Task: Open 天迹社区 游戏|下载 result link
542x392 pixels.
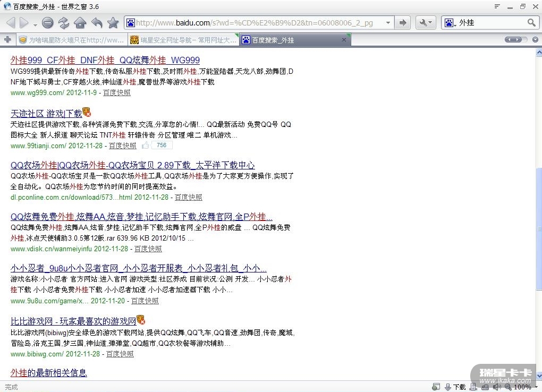Action: click(x=46, y=113)
